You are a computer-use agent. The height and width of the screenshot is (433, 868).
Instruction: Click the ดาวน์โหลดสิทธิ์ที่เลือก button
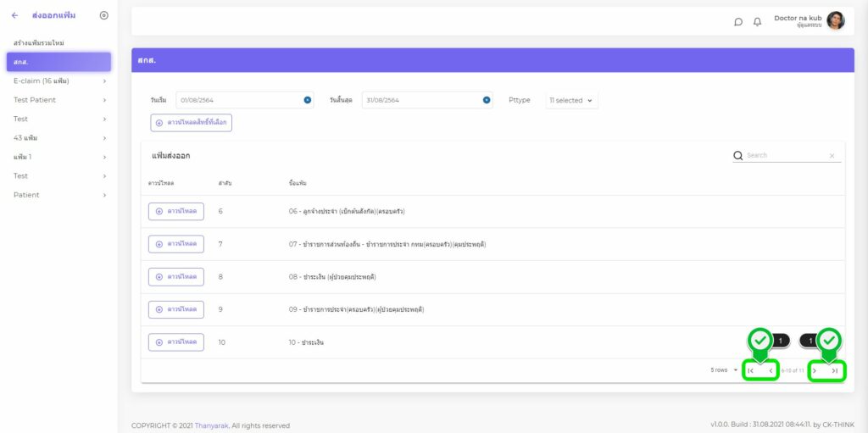coord(191,123)
